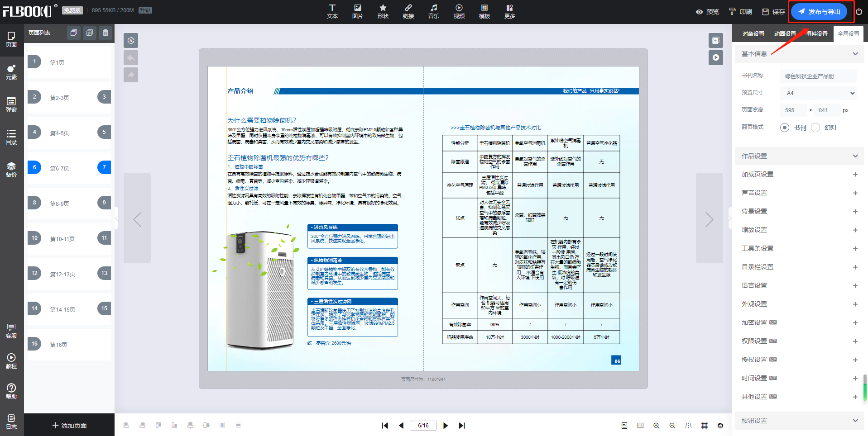Click 添加页面 add page button
Image resolution: width=868 pixels, height=436 pixels.
click(x=69, y=426)
